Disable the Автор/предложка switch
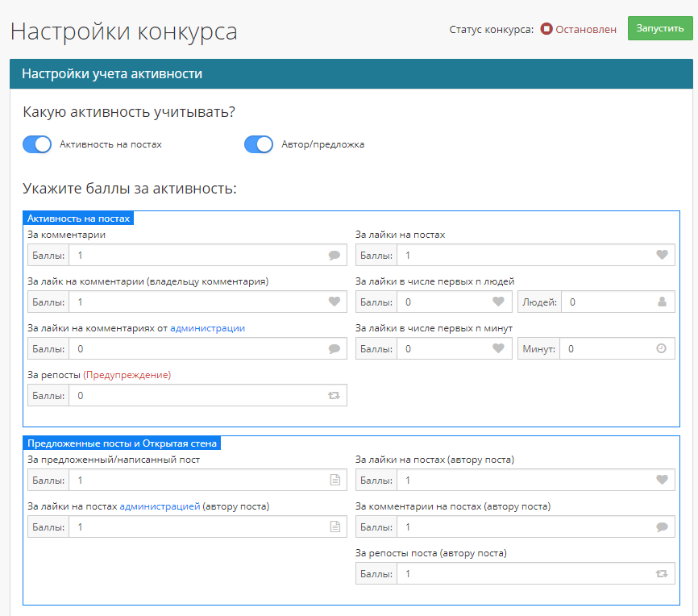This screenshot has width=698, height=616. [259, 145]
